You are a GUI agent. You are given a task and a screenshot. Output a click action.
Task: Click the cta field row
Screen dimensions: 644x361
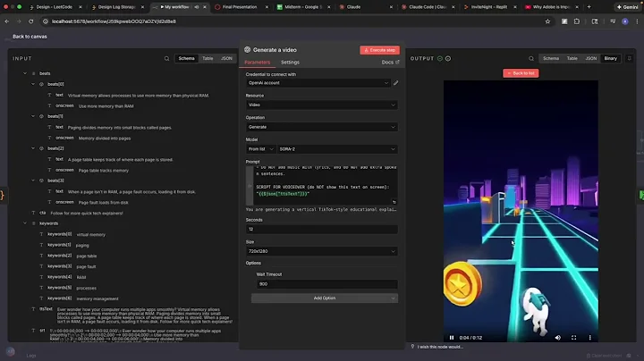77,213
